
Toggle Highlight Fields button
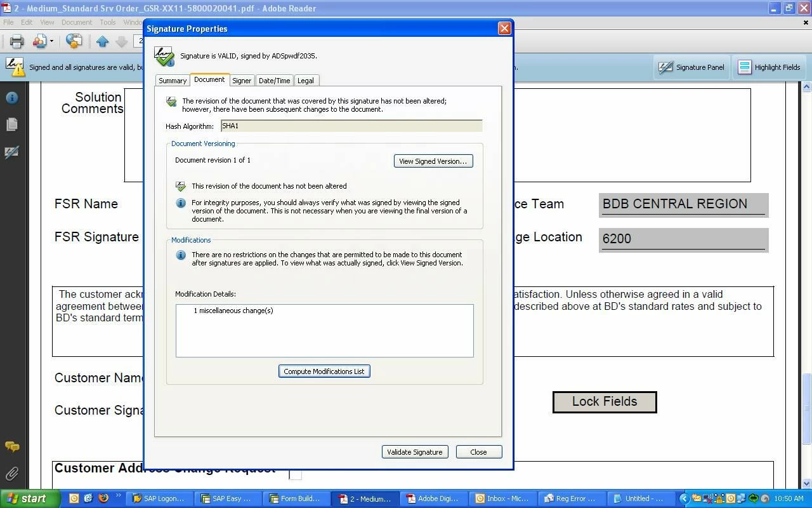(769, 67)
